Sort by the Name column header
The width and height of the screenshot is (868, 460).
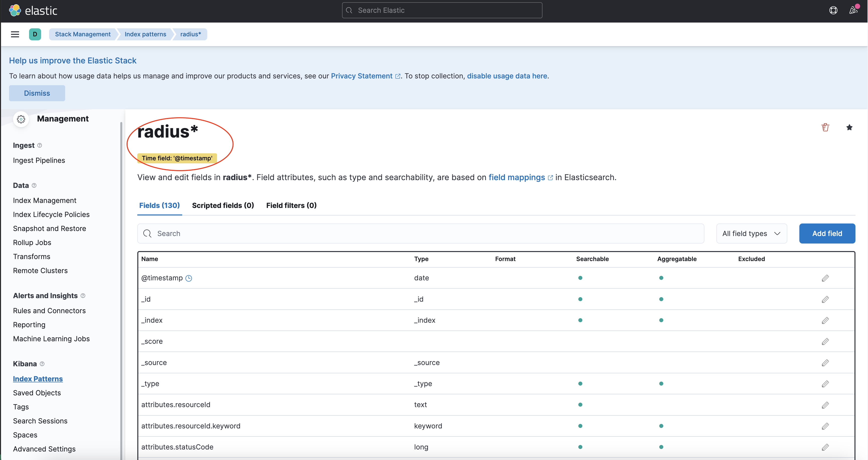(x=150, y=259)
